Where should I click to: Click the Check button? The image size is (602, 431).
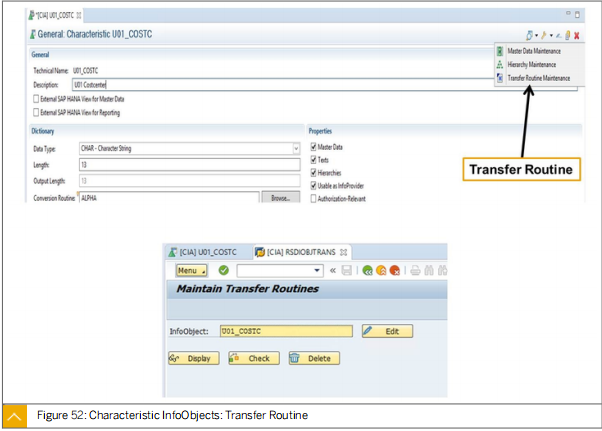pyautogui.click(x=254, y=358)
